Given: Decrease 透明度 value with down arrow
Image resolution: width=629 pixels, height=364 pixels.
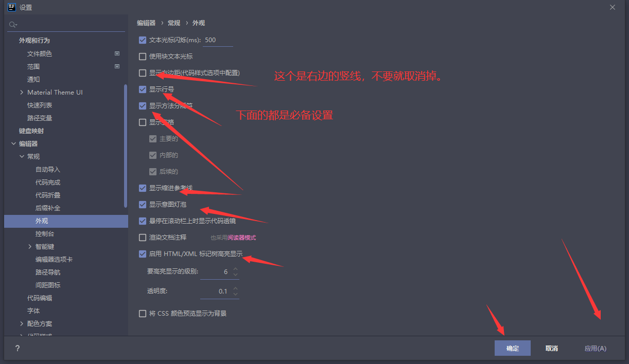Looking at the screenshot, I should pos(235,294).
